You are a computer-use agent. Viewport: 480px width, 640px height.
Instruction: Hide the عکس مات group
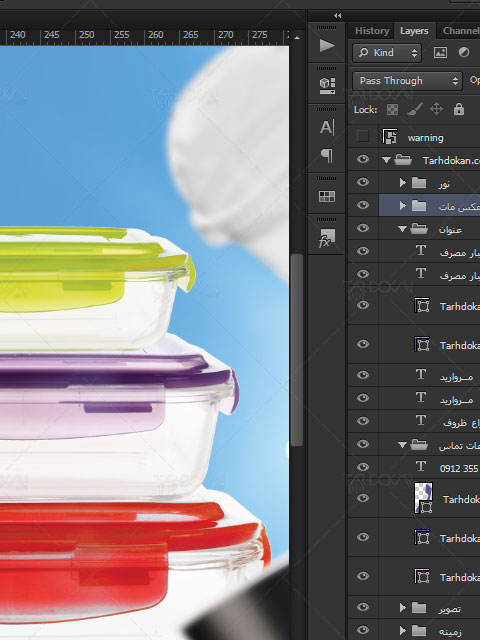pyautogui.click(x=362, y=205)
